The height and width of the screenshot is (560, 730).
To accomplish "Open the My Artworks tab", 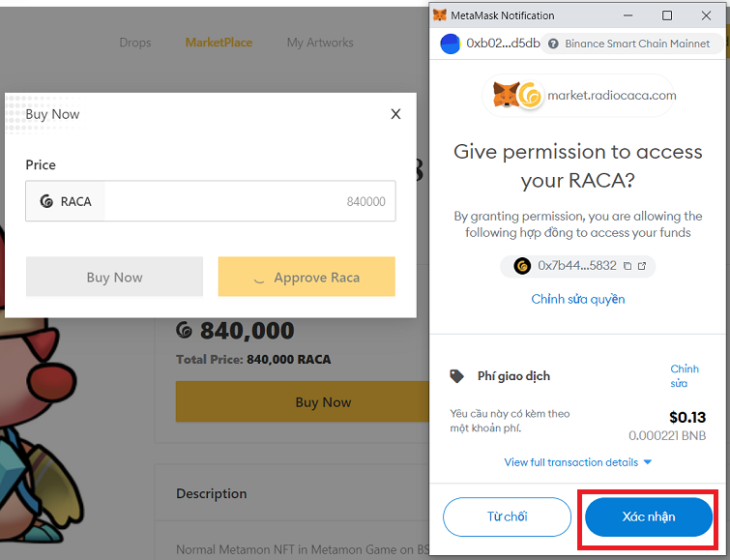I will pyautogui.click(x=320, y=43).
